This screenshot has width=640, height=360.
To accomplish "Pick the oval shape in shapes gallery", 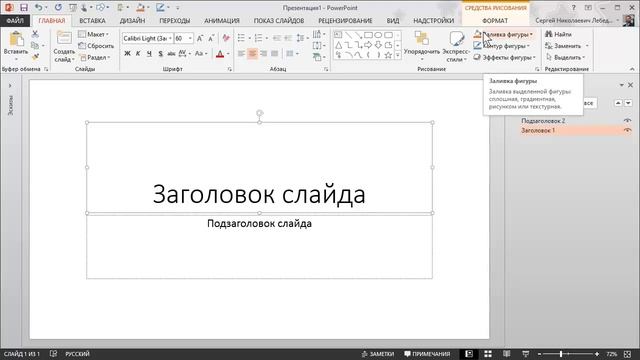I will pyautogui.click(x=378, y=35).
